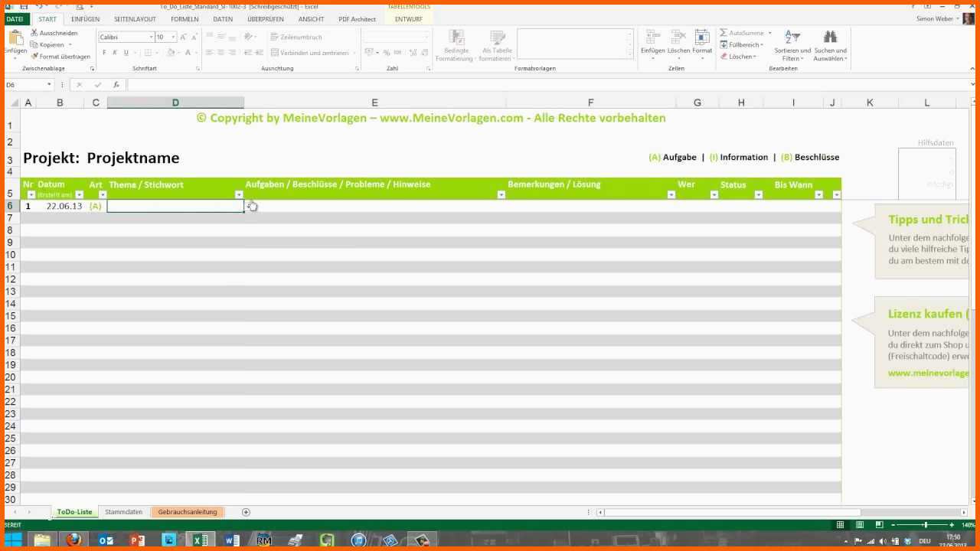
Task: Open the FORMELN ribbon tab
Action: 185,19
